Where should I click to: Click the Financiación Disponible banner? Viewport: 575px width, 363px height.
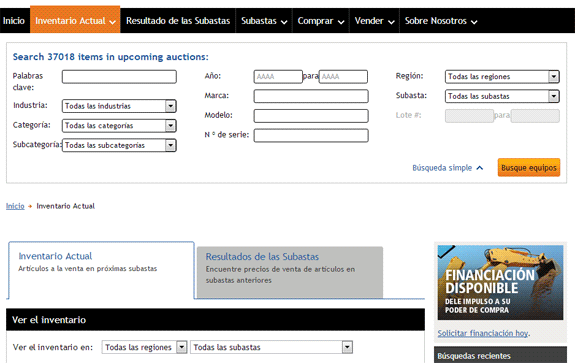500,283
